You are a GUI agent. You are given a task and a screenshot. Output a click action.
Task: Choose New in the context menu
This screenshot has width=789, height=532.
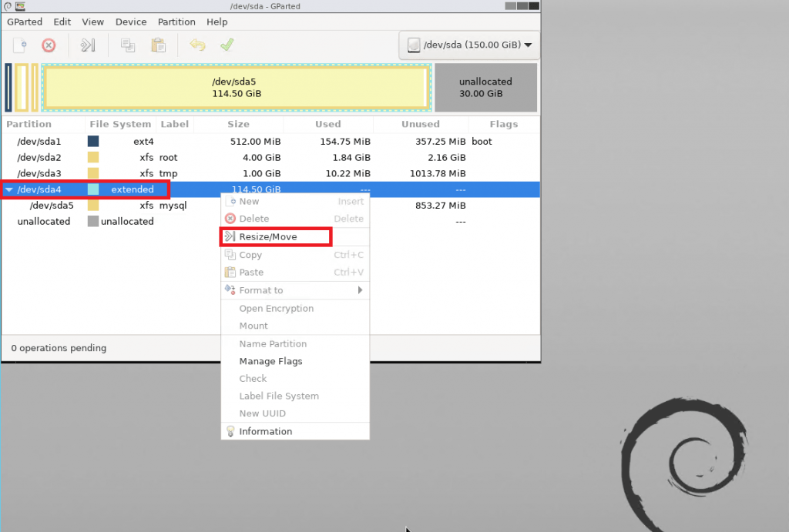click(x=295, y=202)
